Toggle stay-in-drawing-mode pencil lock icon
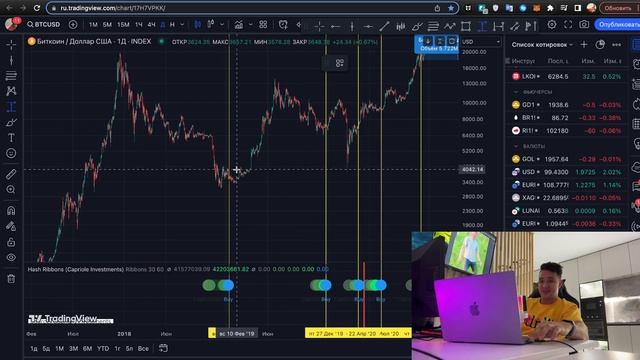 click(11, 226)
